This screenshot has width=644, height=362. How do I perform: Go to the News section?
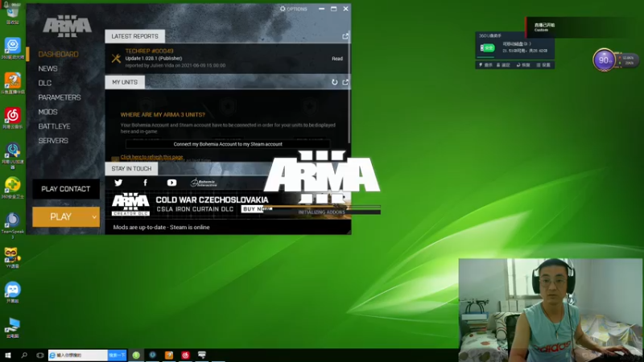tap(47, 68)
